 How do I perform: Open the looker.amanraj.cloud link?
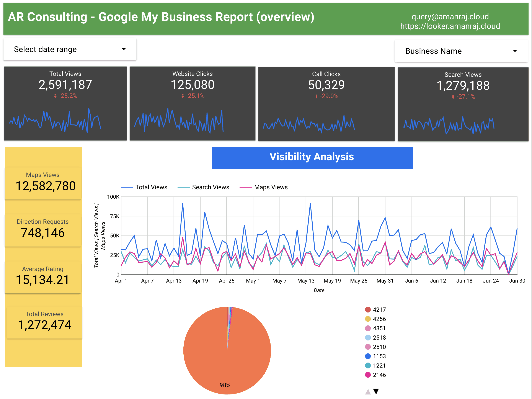450,26
